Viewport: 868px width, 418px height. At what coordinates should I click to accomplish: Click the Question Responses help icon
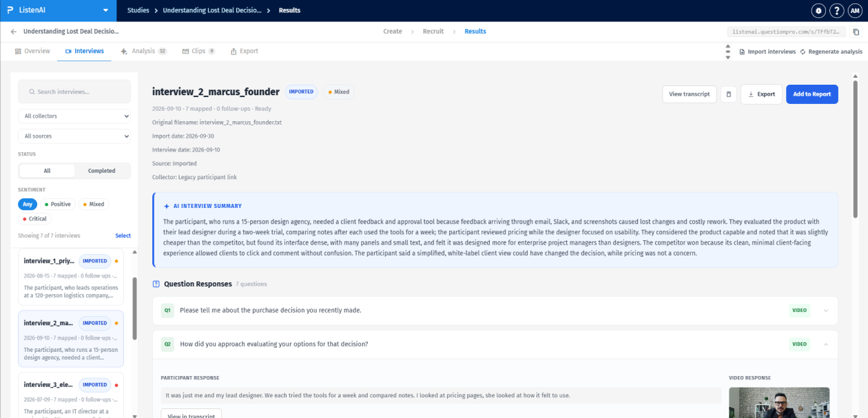pyautogui.click(x=156, y=284)
